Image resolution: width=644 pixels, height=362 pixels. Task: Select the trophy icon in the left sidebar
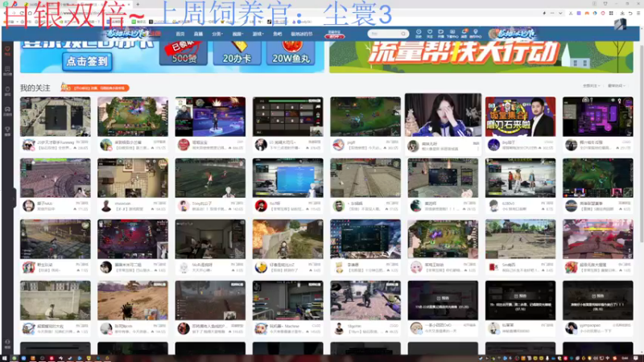pyautogui.click(x=7, y=130)
